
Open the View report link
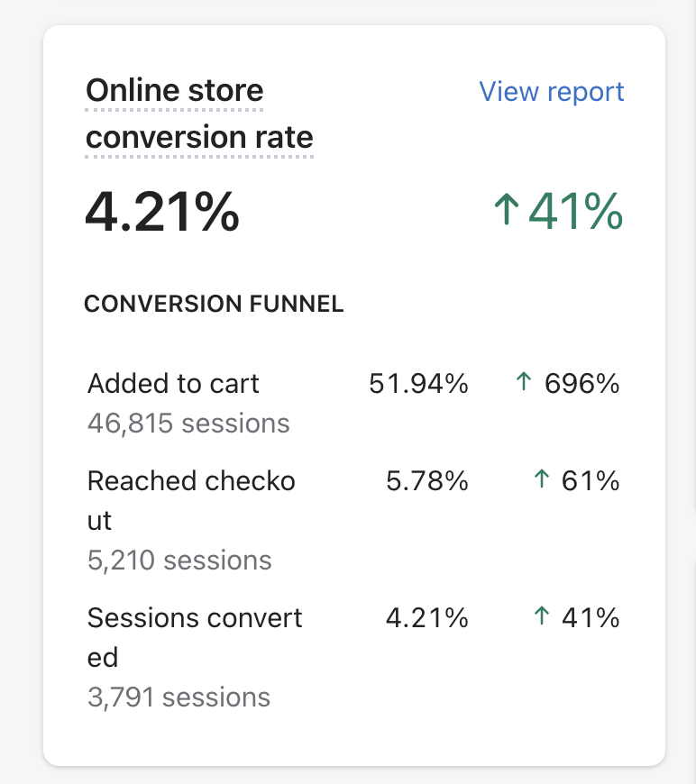[551, 92]
